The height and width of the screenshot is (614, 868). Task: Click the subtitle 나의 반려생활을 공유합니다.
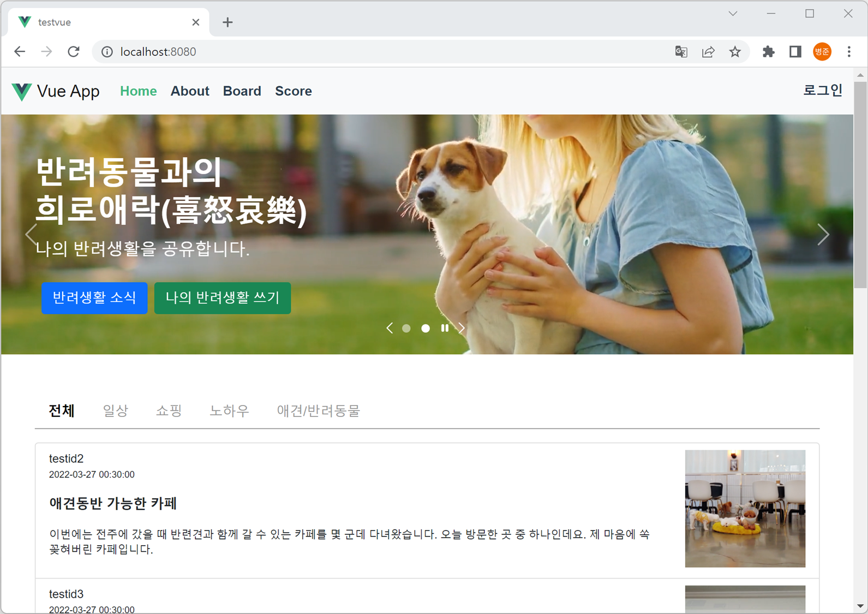[142, 249]
